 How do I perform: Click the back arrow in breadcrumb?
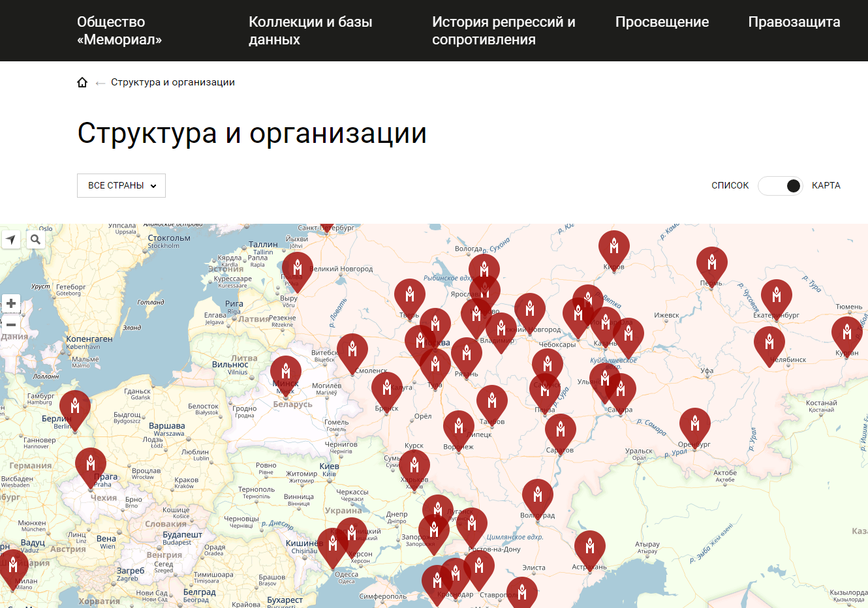[100, 83]
